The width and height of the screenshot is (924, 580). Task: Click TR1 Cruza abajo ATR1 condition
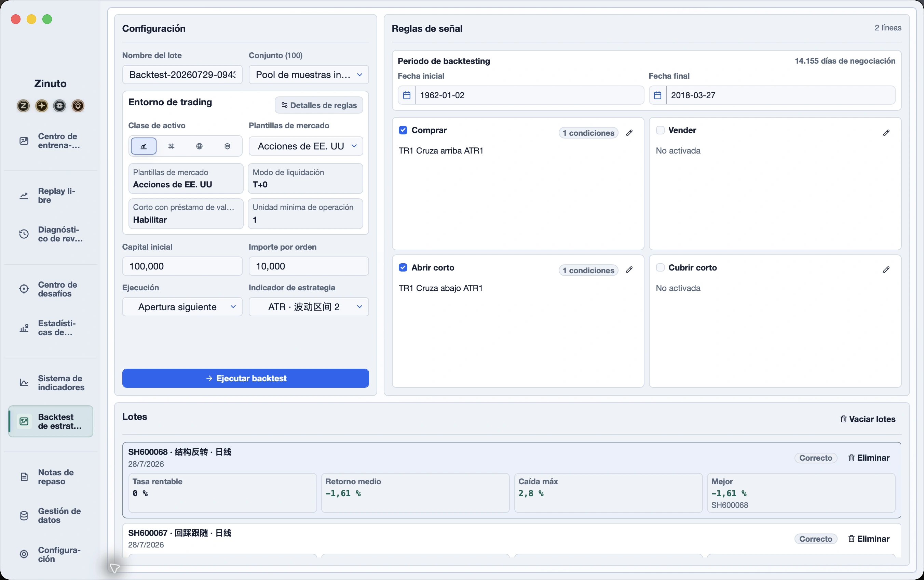pos(440,288)
